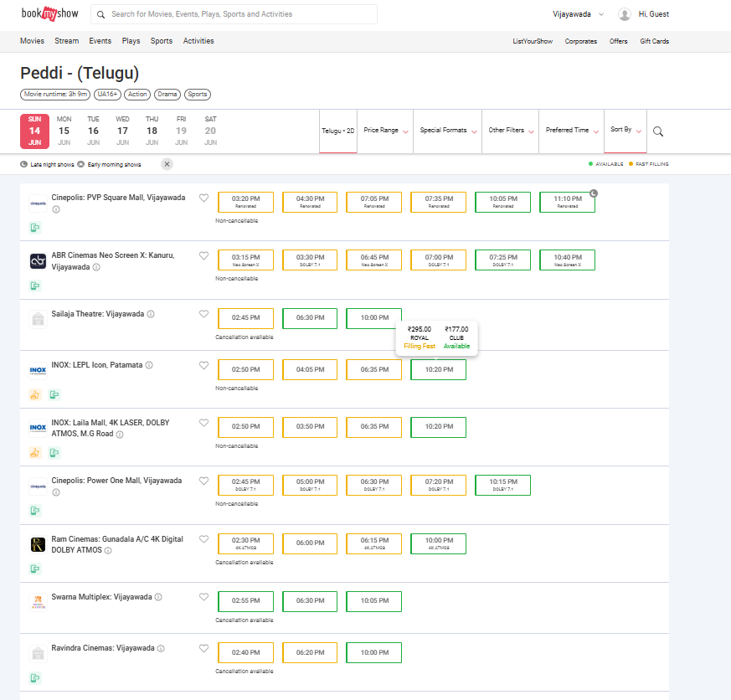Screen dimensions: 731x700
Task: Open the info icon for Ravindra Cinemas
Action: pos(161,648)
